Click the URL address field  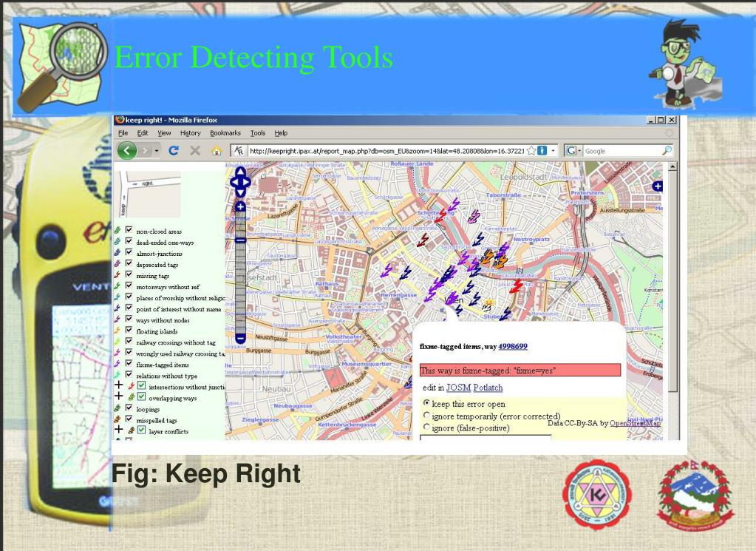tap(386, 151)
